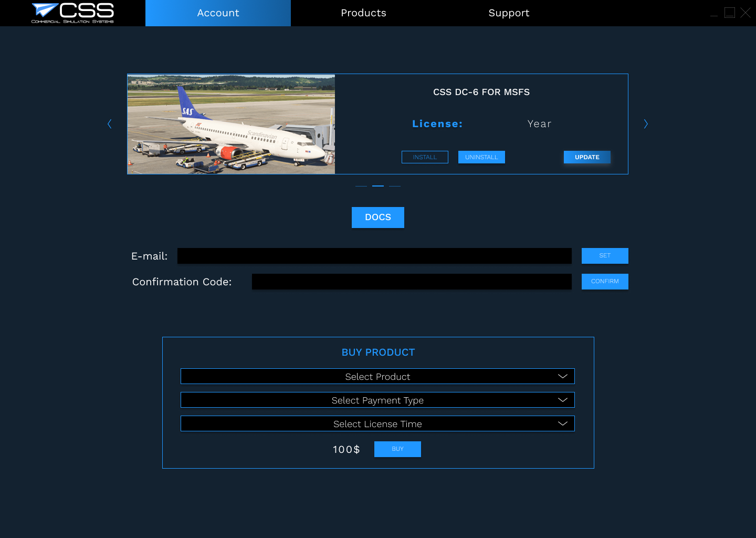The width and height of the screenshot is (756, 538).
Task: Expand the Select Product dropdown
Action: pyautogui.click(x=377, y=376)
